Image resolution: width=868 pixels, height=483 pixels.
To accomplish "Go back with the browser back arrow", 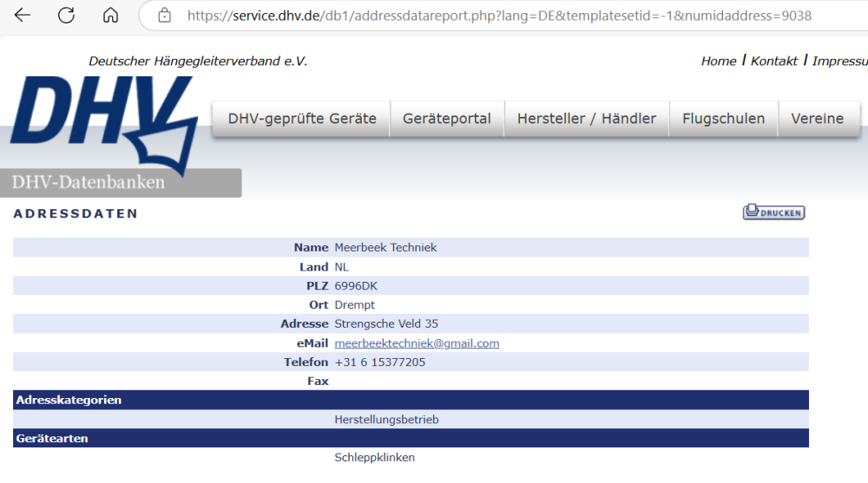I will [x=23, y=15].
